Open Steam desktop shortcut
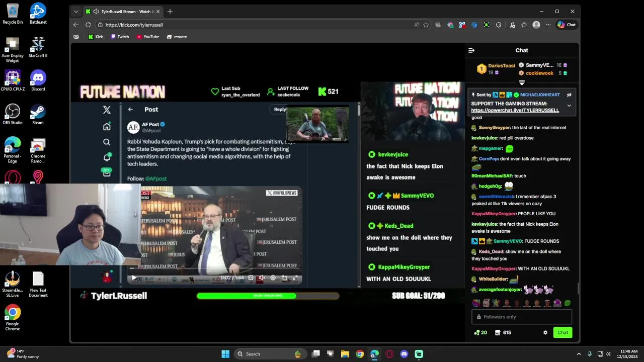This screenshot has width=644, height=362. 38,114
